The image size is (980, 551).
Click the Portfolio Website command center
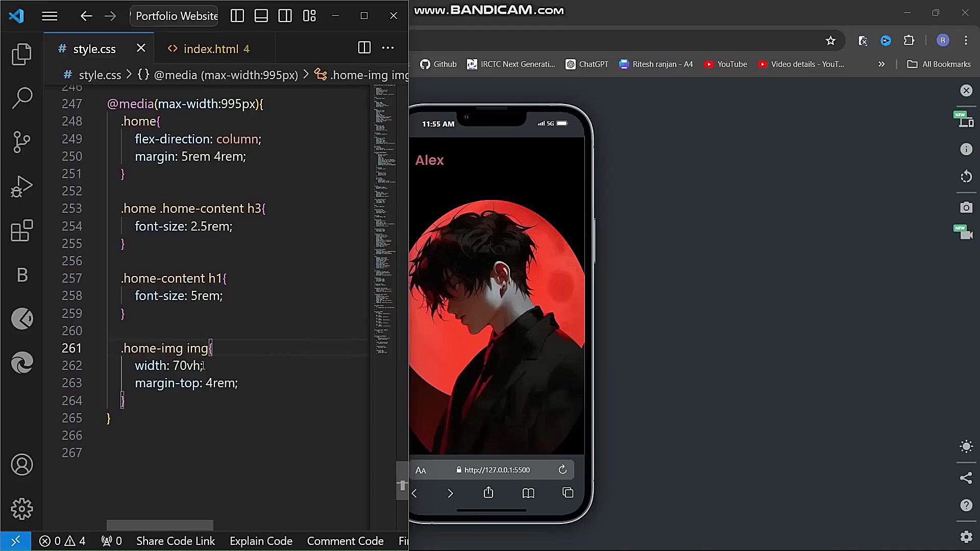point(175,16)
